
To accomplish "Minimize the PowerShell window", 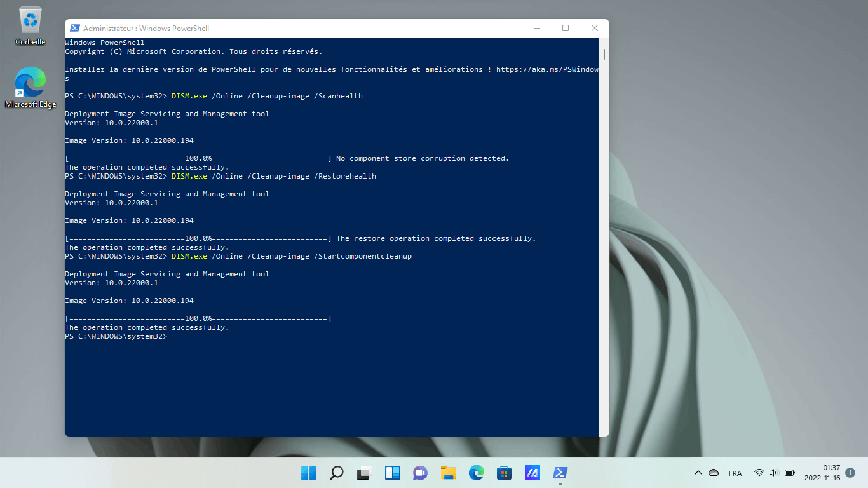I will coord(537,29).
